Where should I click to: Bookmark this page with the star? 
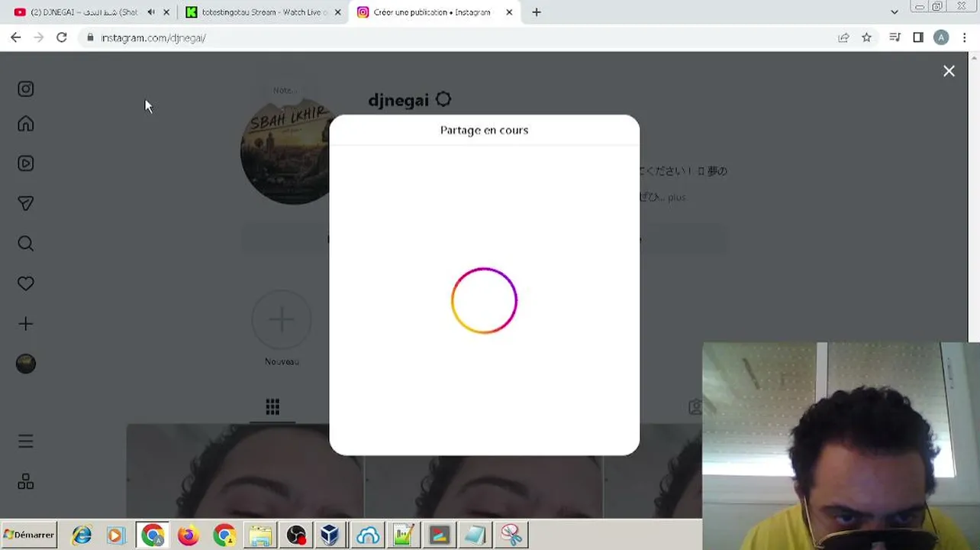click(x=866, y=37)
